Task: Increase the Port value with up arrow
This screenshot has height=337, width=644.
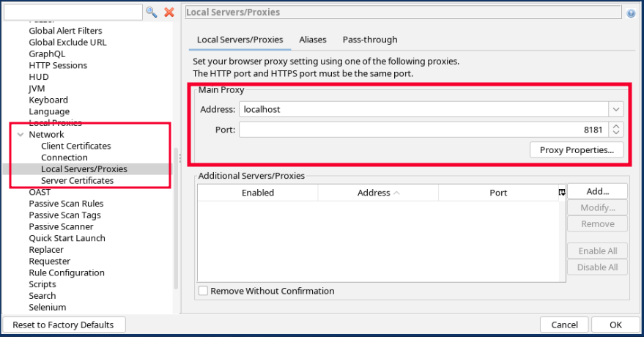Action: coord(616,126)
